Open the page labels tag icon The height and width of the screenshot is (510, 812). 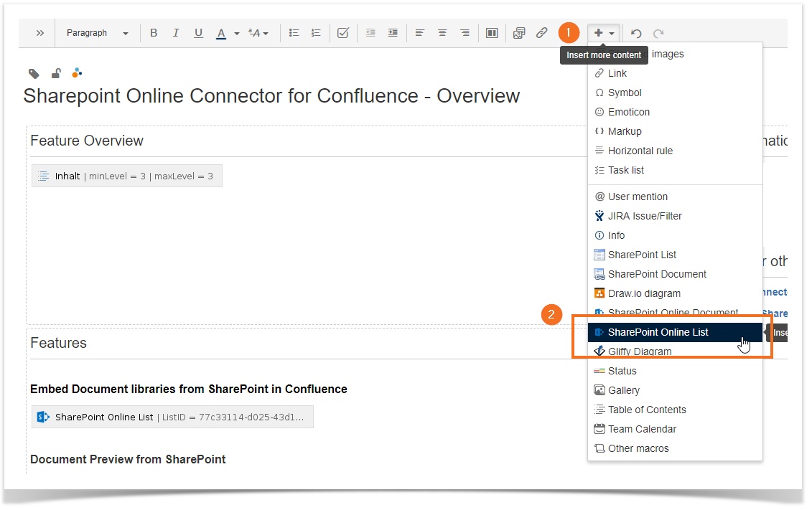click(34, 73)
